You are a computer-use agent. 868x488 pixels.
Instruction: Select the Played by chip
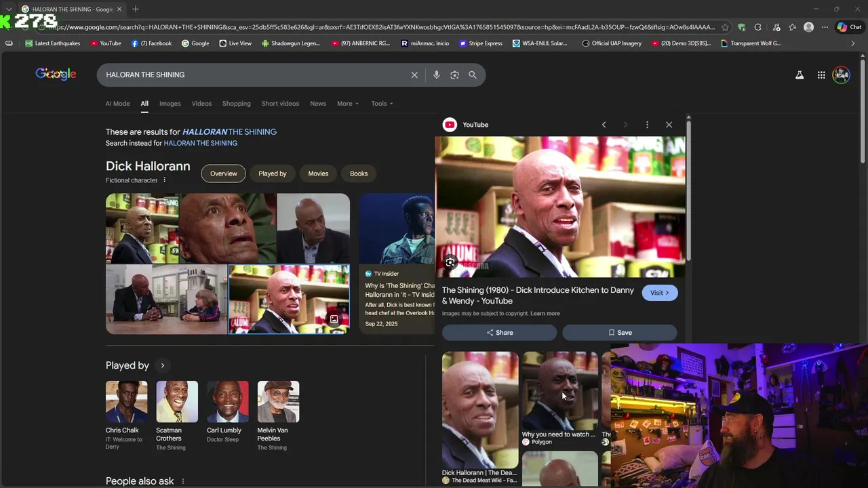[x=273, y=174]
